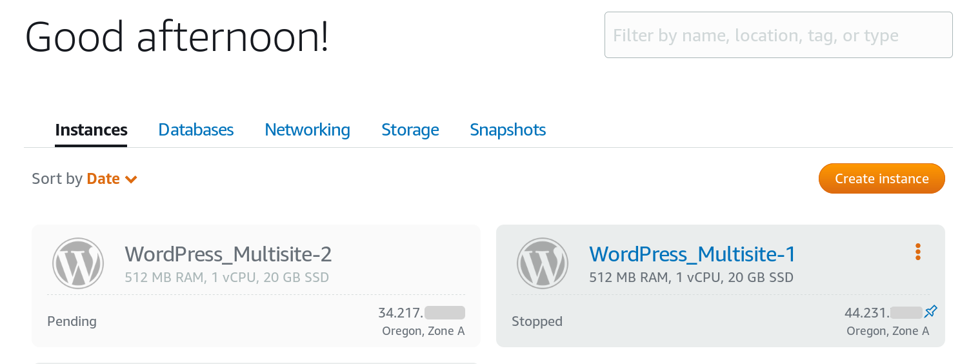
Task: Click the 44.231 IP address of Multisite-1
Action: [883, 313]
